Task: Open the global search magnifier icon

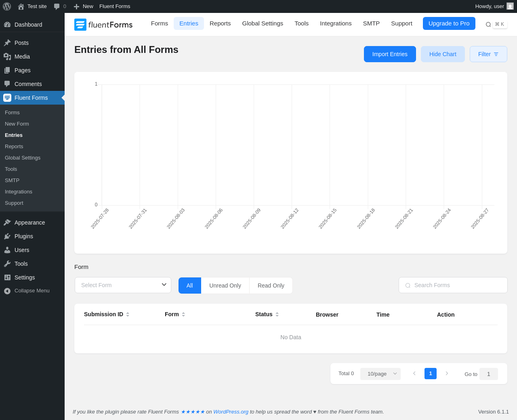Action: click(488, 25)
